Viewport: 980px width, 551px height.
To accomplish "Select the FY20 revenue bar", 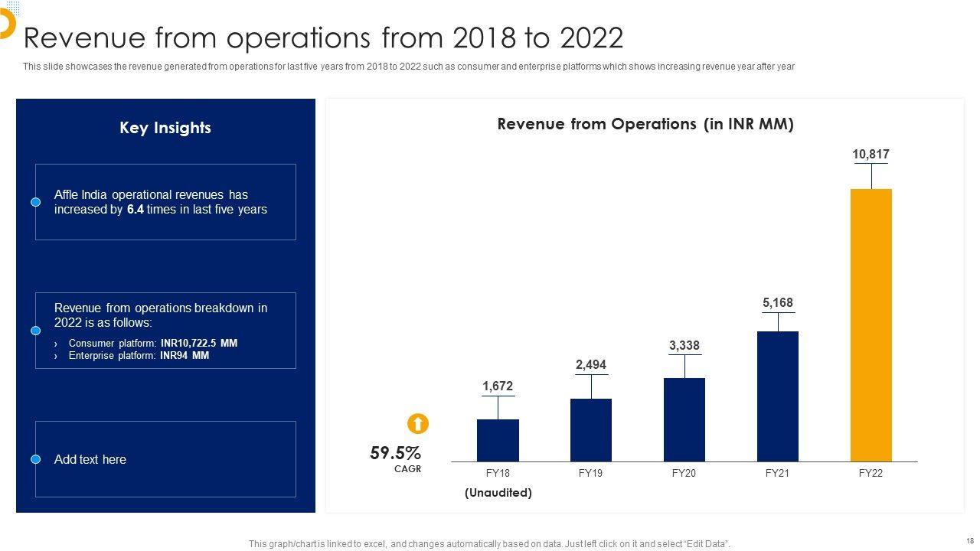I will click(684, 419).
